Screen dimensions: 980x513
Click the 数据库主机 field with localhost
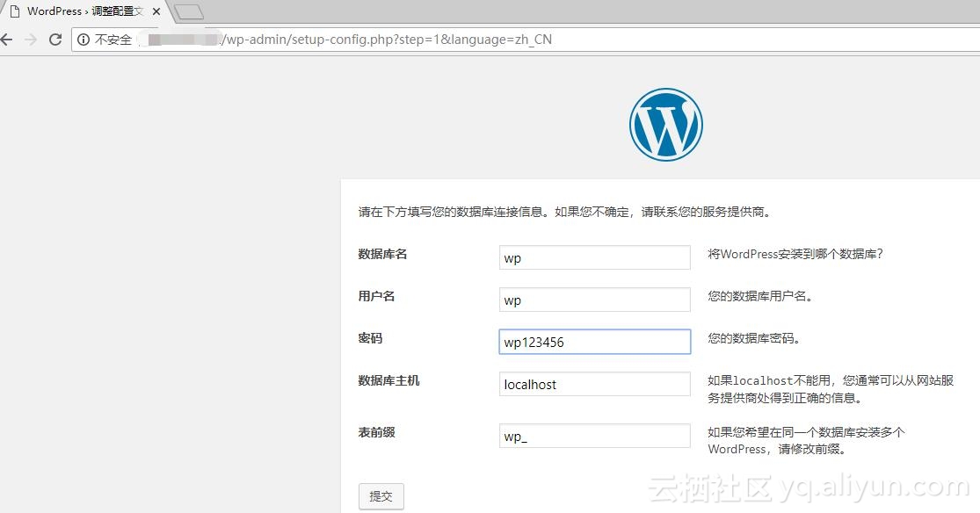(594, 384)
